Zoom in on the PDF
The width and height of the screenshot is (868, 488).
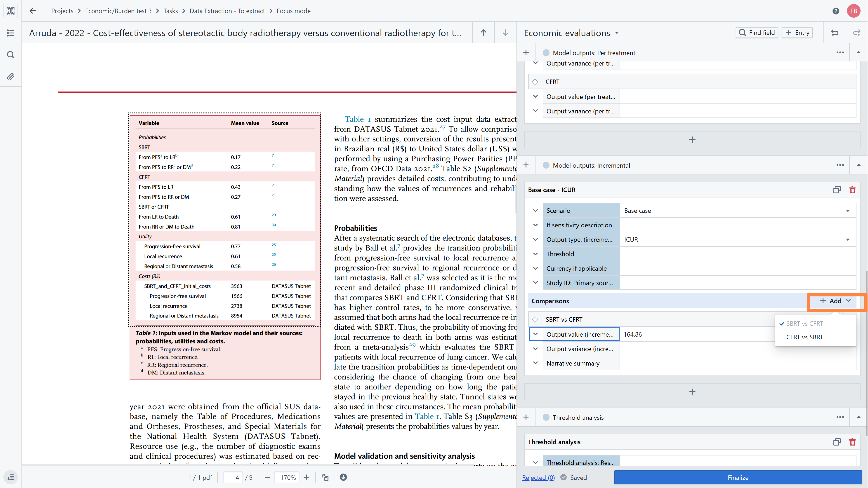[306, 477]
